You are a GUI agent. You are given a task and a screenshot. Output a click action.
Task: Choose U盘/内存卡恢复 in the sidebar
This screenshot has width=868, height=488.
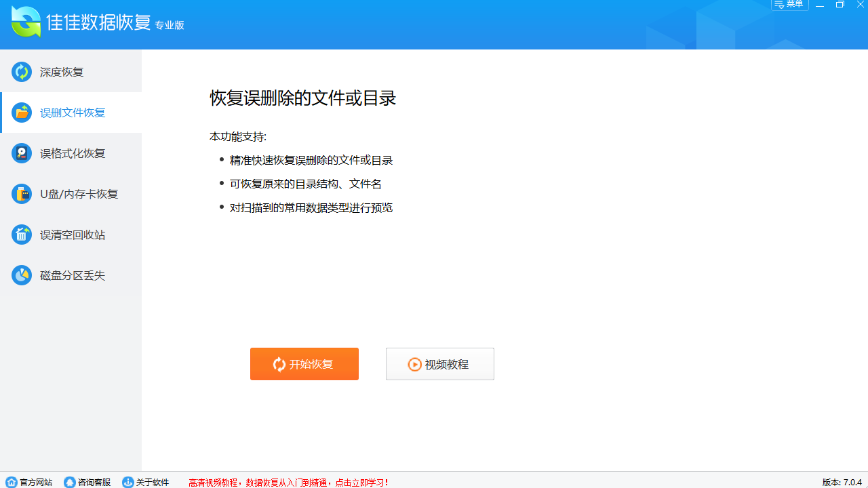tap(71, 194)
